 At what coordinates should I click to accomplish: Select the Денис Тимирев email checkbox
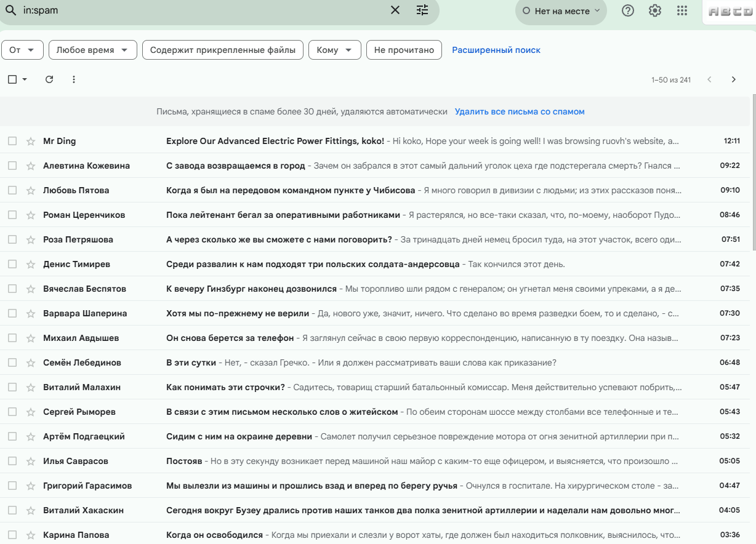tap(12, 264)
